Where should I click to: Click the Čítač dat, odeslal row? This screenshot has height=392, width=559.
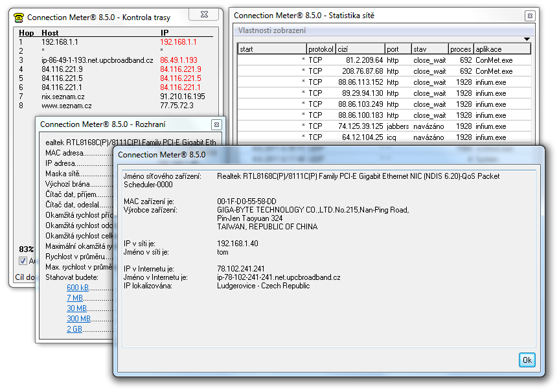[x=79, y=204]
